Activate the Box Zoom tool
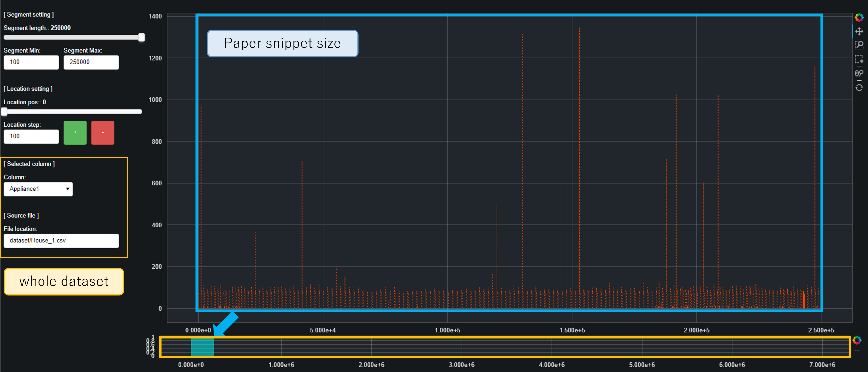Screen dimensions: 868x372 pyautogui.click(x=859, y=45)
